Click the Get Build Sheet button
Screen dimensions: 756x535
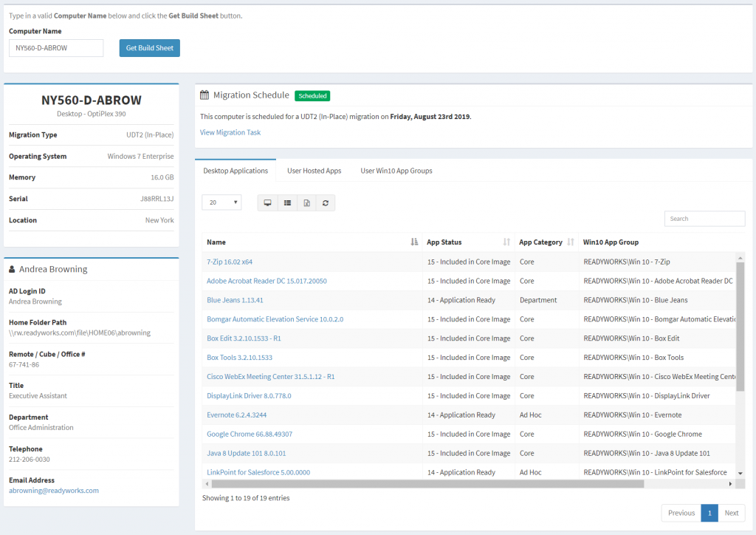(149, 47)
